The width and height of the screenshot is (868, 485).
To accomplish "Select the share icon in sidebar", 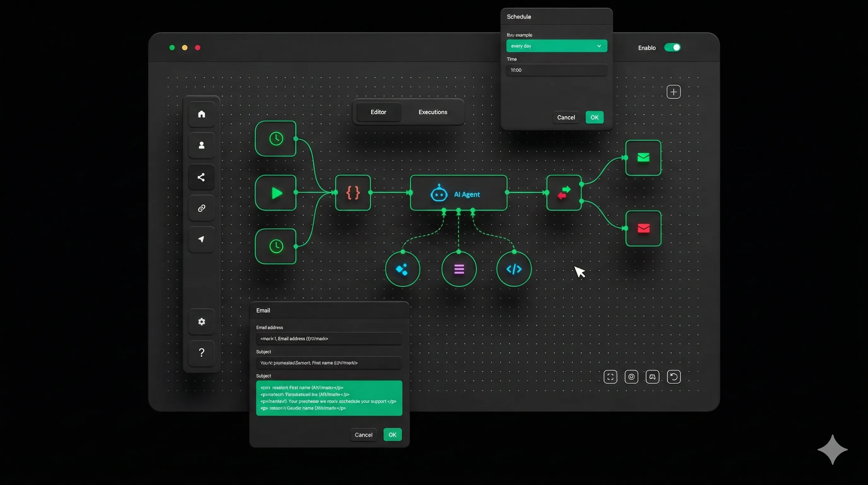I will tap(202, 177).
